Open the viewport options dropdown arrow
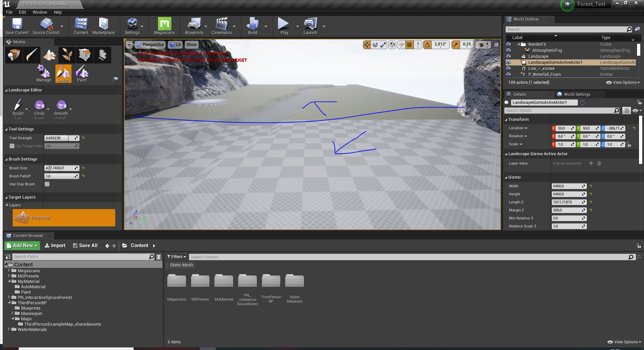Viewport: 644px width, 350px height. click(129, 44)
